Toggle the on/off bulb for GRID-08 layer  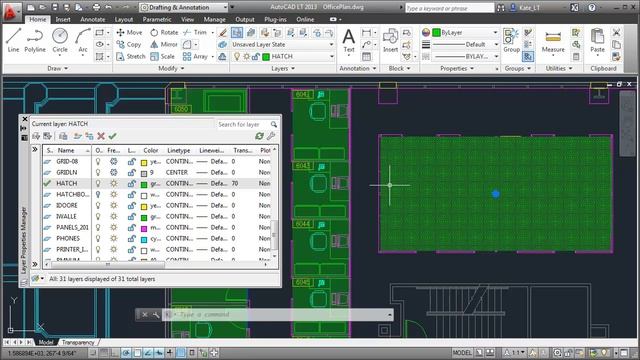pyautogui.click(x=98, y=162)
